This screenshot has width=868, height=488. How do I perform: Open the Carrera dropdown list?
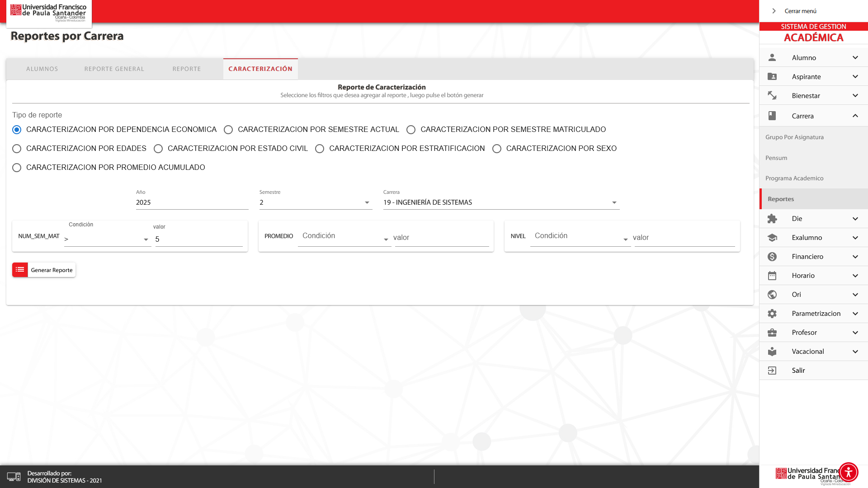[501, 202]
